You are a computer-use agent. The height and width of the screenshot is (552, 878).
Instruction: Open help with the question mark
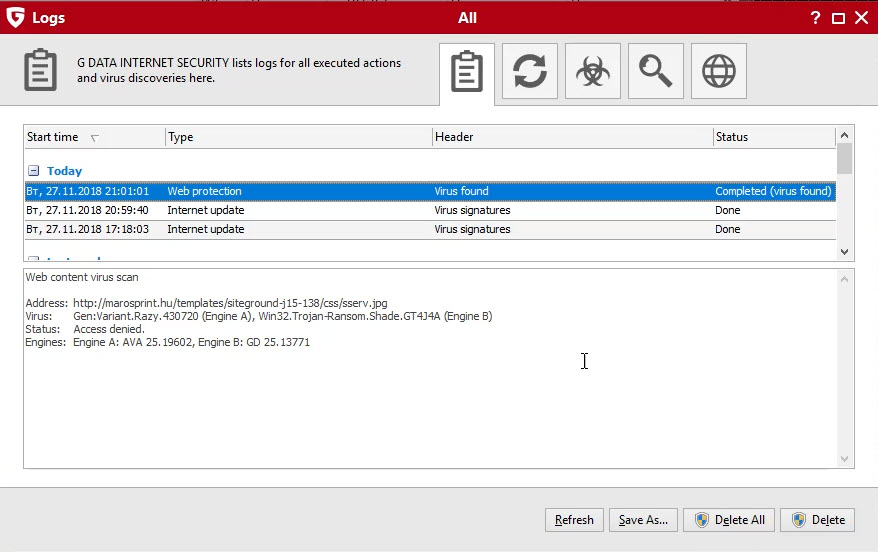(x=815, y=18)
